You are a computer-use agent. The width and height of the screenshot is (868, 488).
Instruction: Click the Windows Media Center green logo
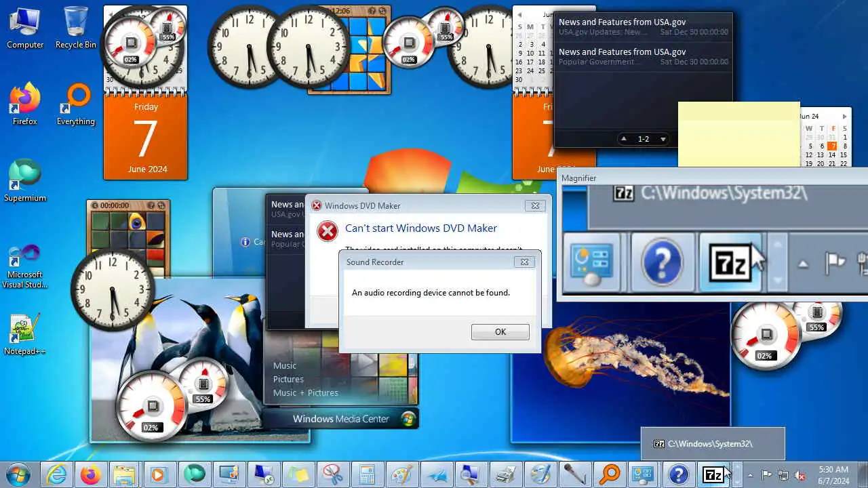click(x=408, y=418)
